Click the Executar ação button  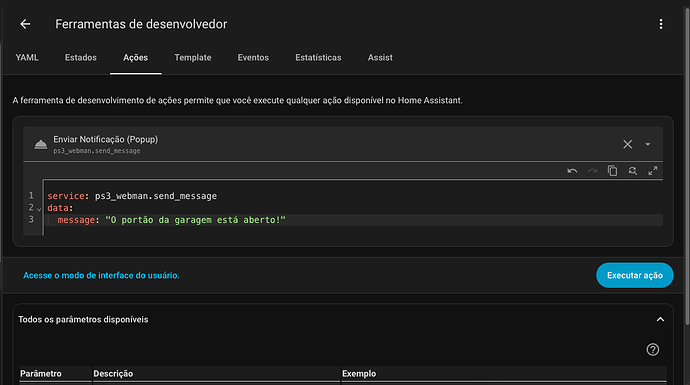[x=635, y=275]
